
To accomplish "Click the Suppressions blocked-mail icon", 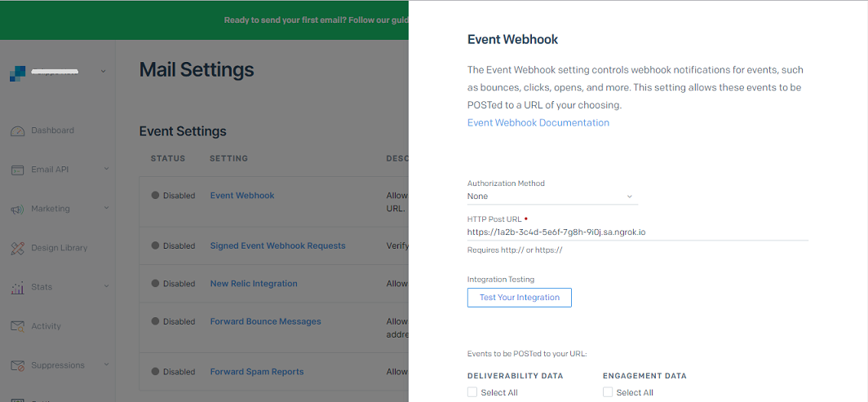I will click(x=18, y=366).
